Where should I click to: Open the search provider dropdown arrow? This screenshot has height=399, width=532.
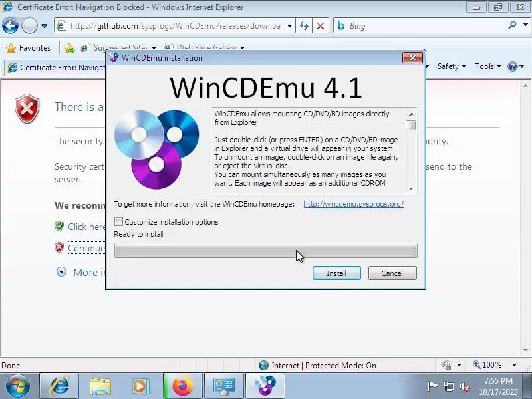[525, 25]
